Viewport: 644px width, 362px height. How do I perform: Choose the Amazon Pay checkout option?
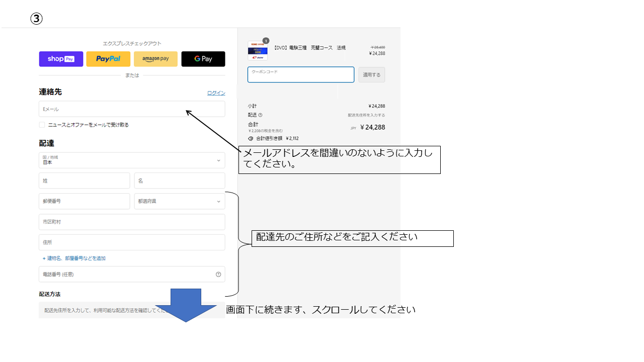tap(155, 59)
